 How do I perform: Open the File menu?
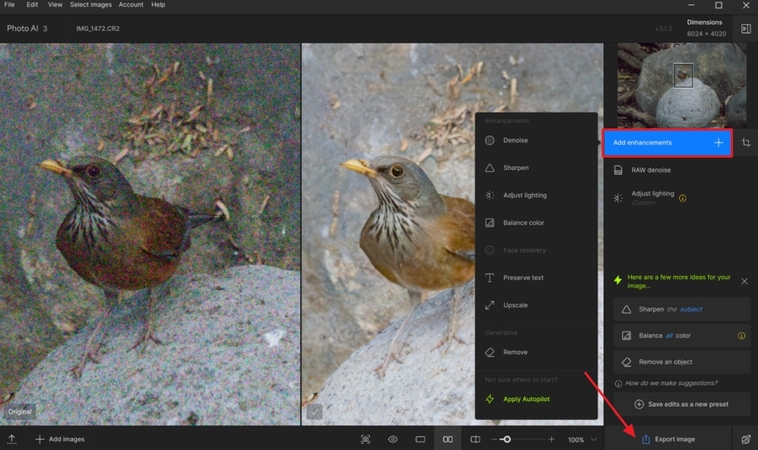(x=9, y=4)
